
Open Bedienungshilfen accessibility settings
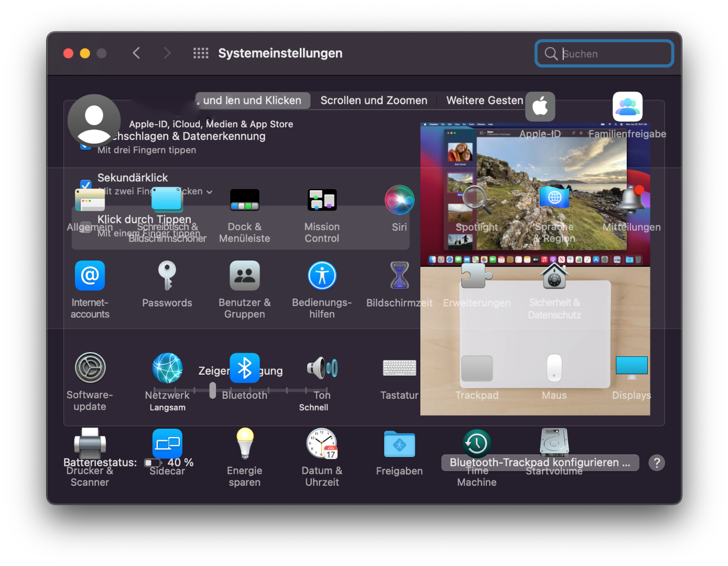coord(322,276)
